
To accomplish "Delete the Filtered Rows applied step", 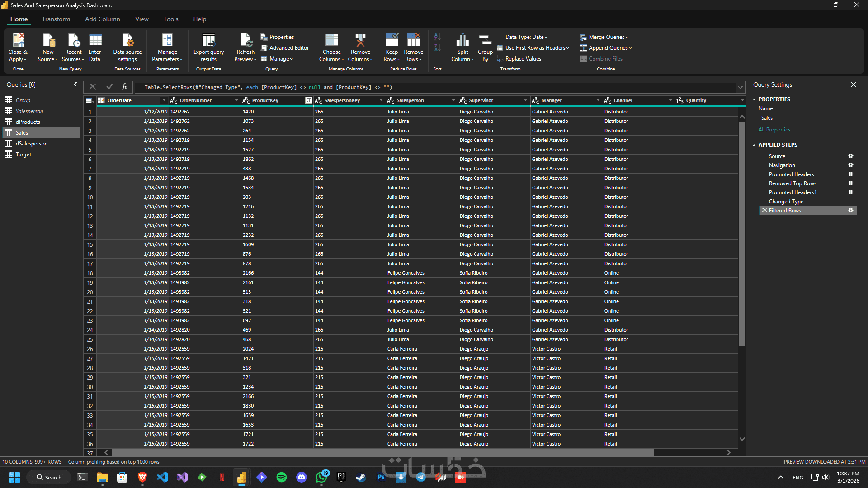I will (764, 211).
